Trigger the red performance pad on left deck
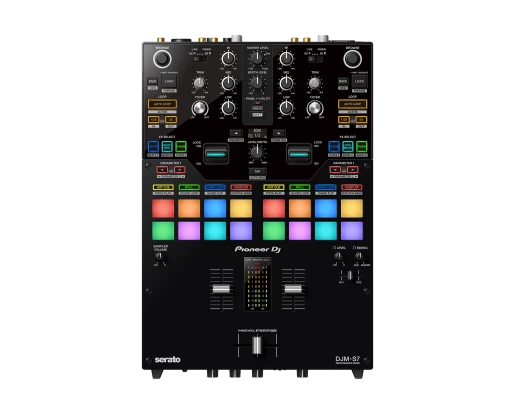The image size is (515, 415). click(163, 208)
